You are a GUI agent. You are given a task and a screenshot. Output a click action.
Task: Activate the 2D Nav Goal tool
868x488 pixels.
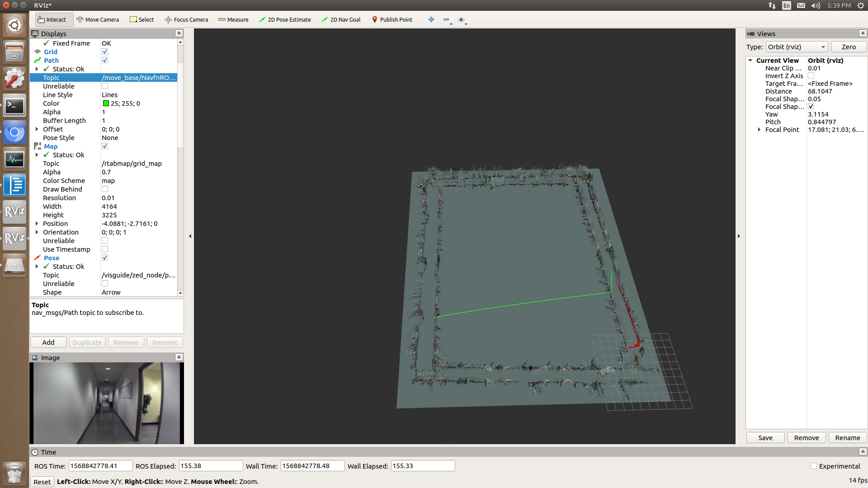point(341,19)
